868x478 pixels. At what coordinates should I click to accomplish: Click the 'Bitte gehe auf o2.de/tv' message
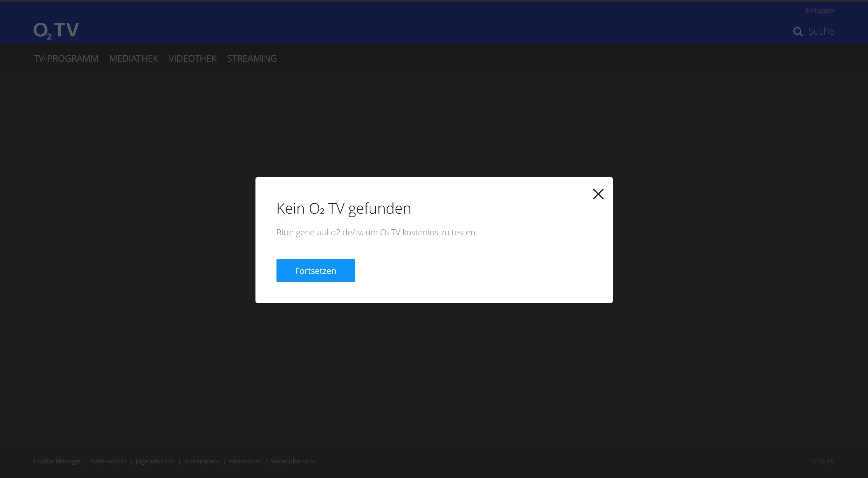(x=376, y=233)
